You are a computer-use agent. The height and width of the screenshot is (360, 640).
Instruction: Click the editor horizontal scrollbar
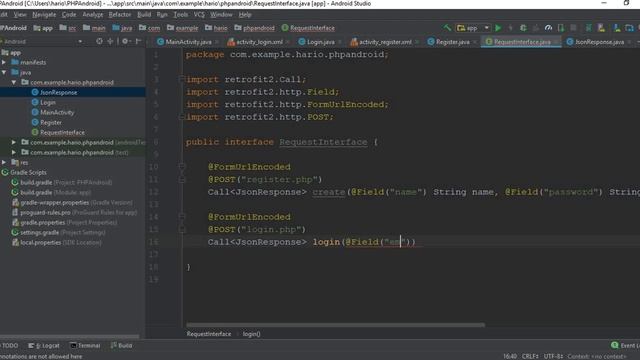336,325
